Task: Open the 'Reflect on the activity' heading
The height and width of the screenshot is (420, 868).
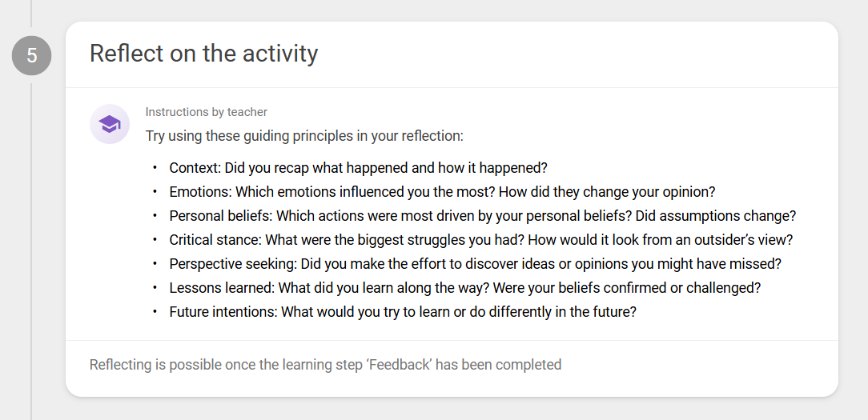Action: coord(203,54)
